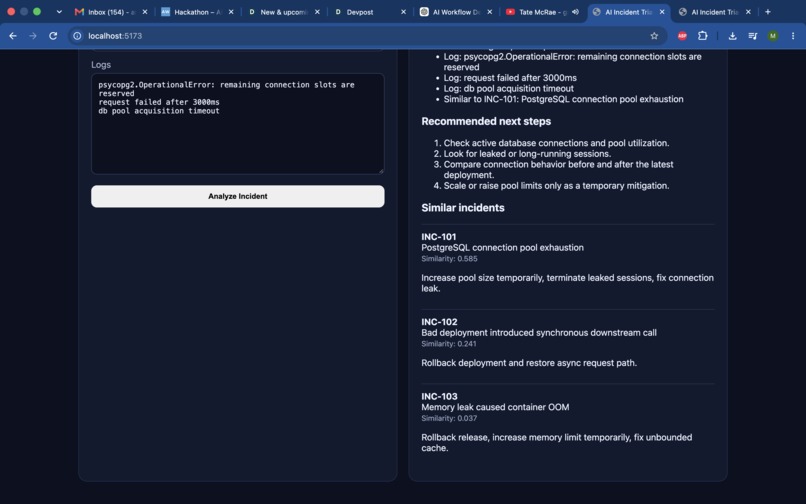Click the Recommended next steps heading
The height and width of the screenshot is (504, 806).
(486, 121)
